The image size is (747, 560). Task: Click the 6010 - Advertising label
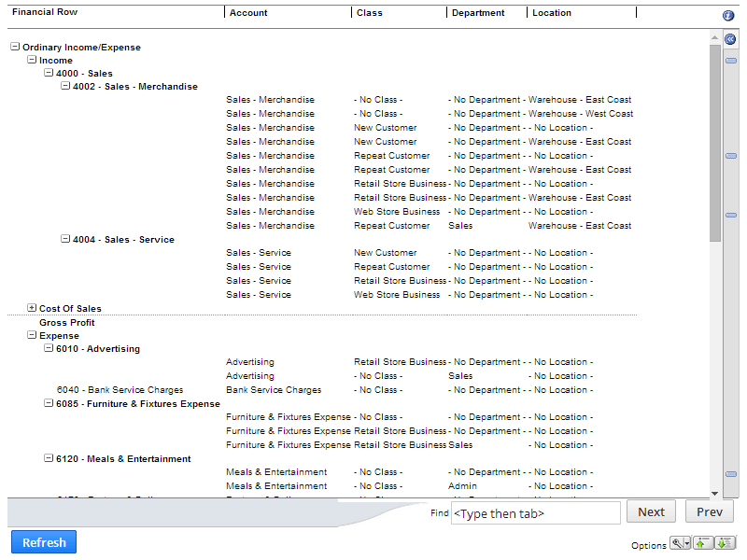coord(98,349)
